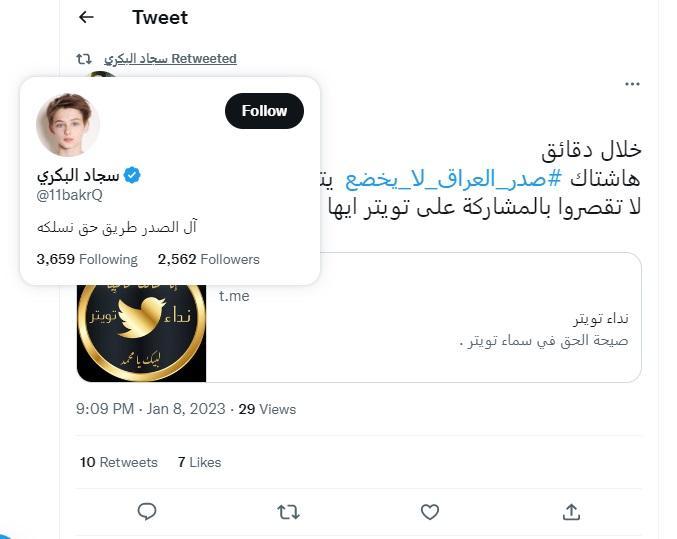The image size is (677, 539).
Task: Click the golden Twitter bird thumbnail
Action: point(141,332)
